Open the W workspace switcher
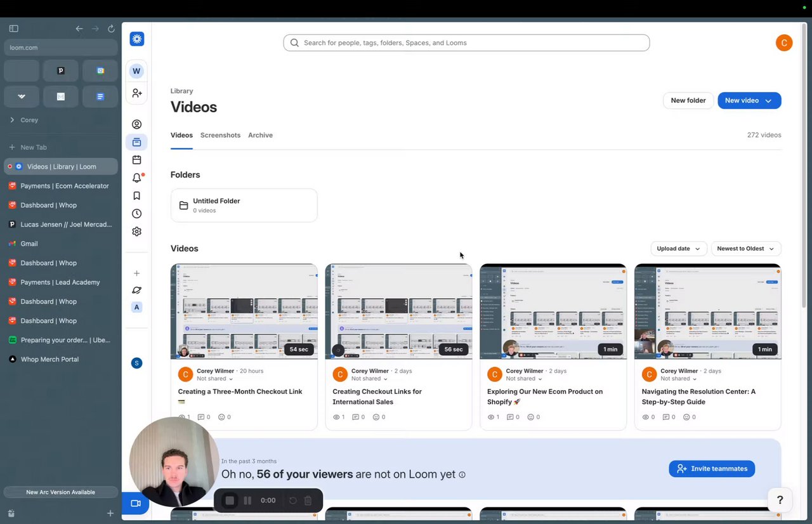812x524 pixels. coord(136,71)
